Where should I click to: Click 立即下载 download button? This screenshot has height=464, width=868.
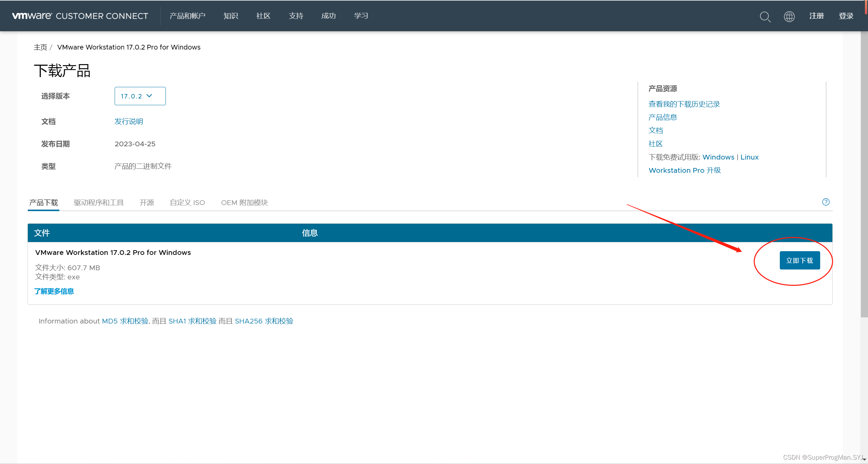pos(799,260)
